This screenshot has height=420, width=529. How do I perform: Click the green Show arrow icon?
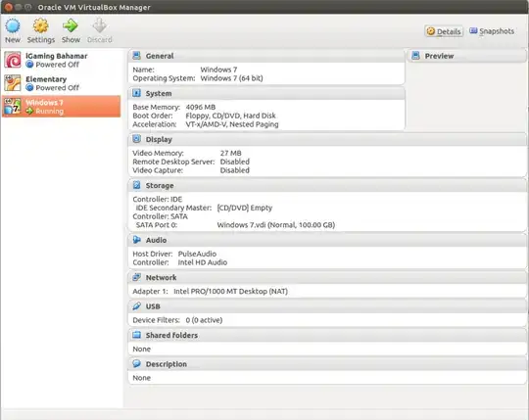pyautogui.click(x=71, y=25)
